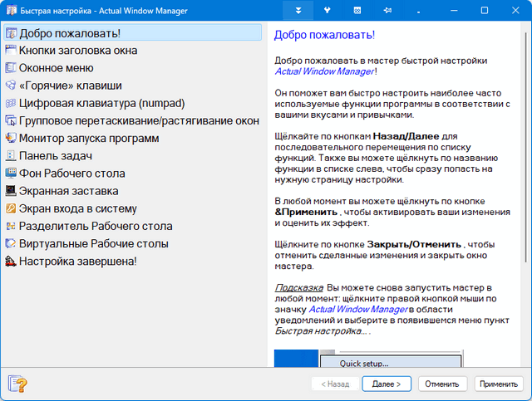Image resolution: width=532 pixels, height=401 pixels.
Task: Click the pin icon in the title bar
Action: (386, 11)
